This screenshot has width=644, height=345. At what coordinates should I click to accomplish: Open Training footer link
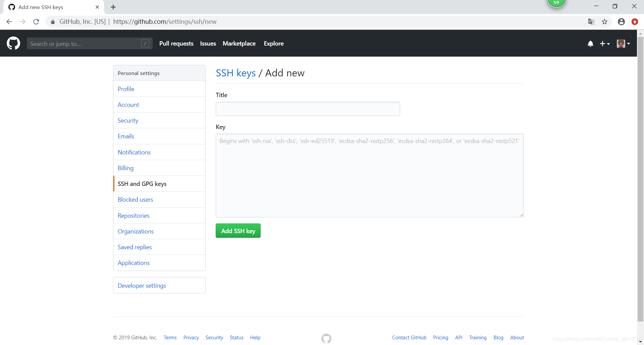pos(478,338)
